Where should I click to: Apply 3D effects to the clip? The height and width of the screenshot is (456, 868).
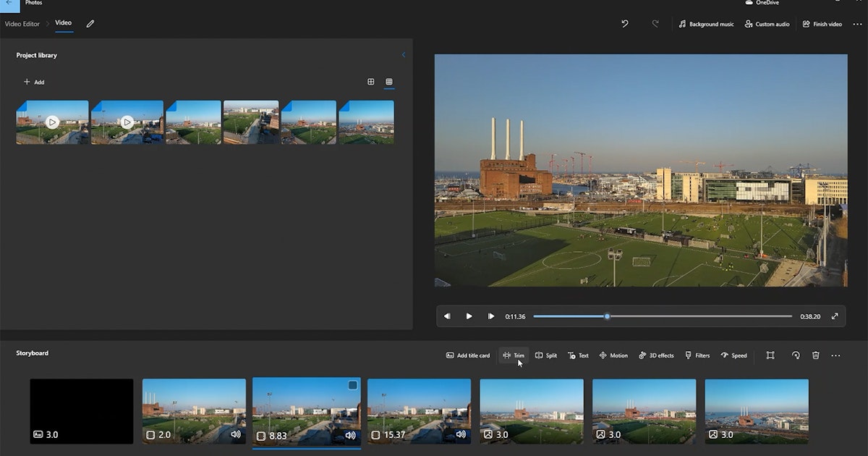pos(655,355)
